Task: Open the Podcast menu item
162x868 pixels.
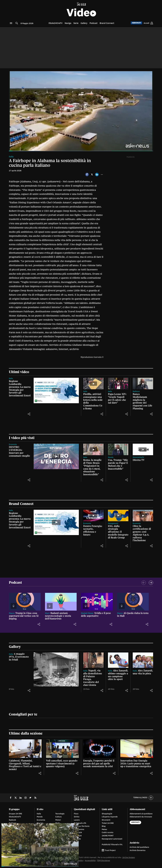Action: click(94, 23)
